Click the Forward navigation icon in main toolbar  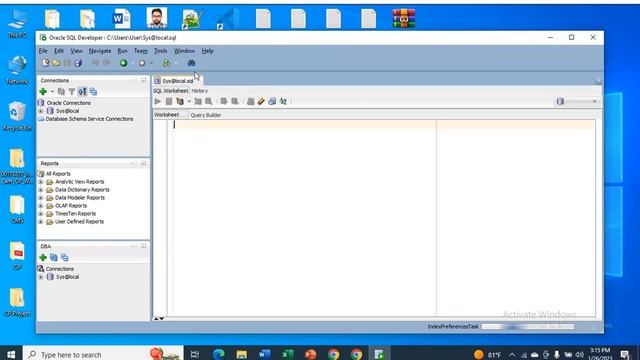pyautogui.click(x=142, y=63)
